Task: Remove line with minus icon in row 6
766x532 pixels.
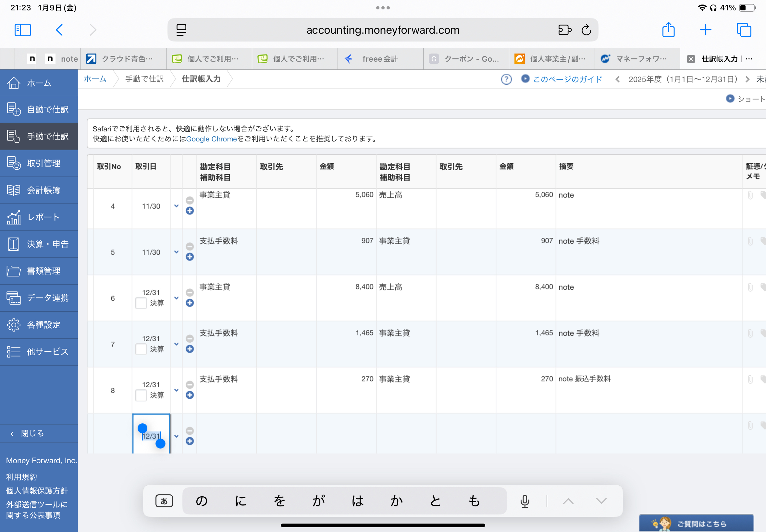Action: click(190, 292)
